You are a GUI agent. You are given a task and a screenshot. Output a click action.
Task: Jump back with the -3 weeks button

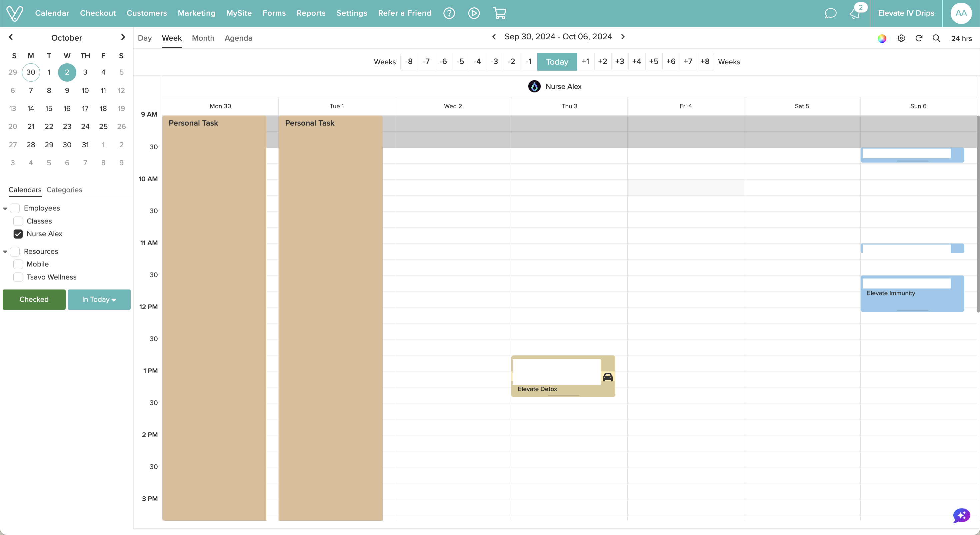tap(494, 62)
